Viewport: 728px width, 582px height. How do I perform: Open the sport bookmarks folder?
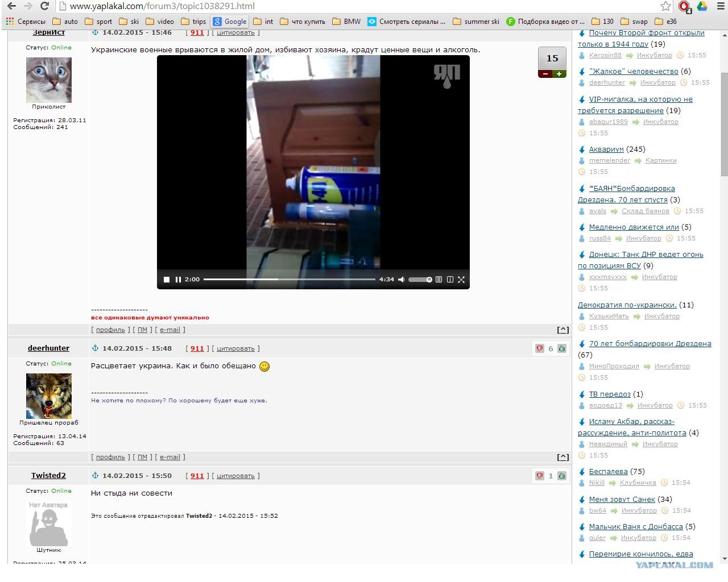coord(98,22)
